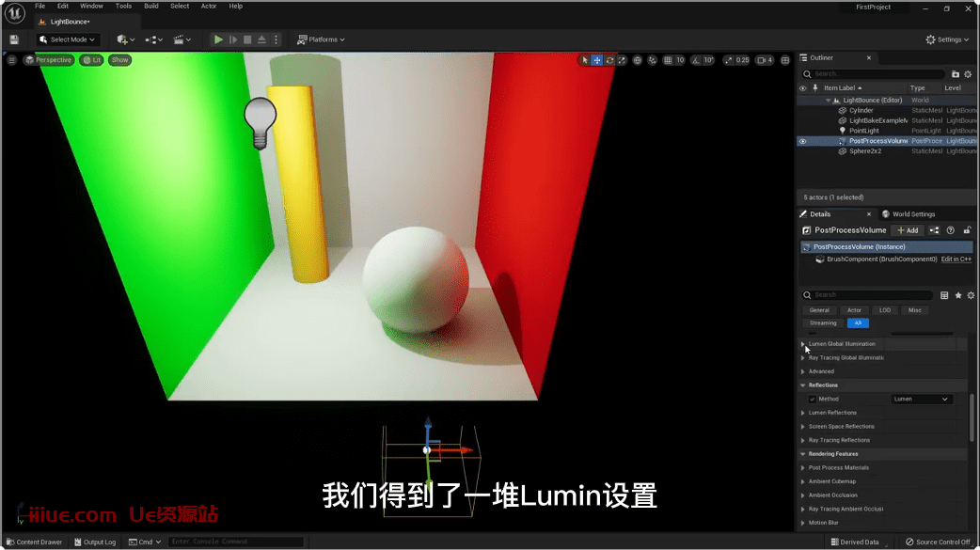Activate the translate (move) gizmo tool
This screenshot has width=980, height=550.
click(597, 60)
